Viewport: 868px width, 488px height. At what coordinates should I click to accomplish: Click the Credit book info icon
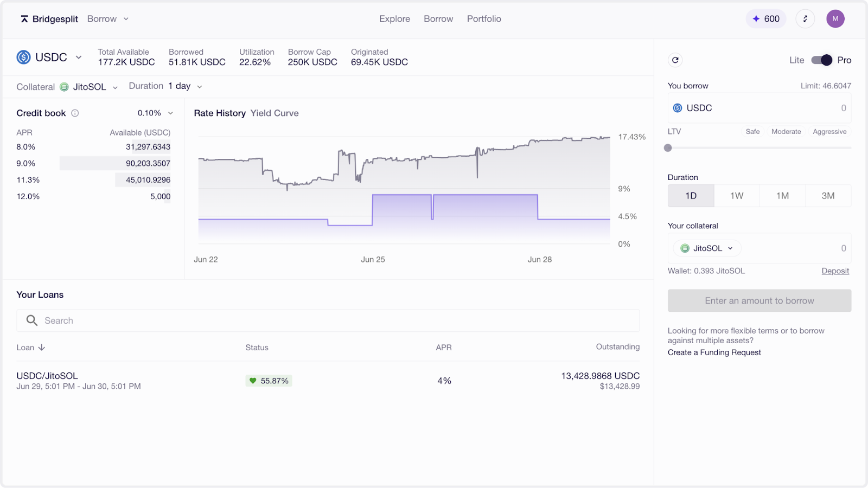[x=75, y=113]
